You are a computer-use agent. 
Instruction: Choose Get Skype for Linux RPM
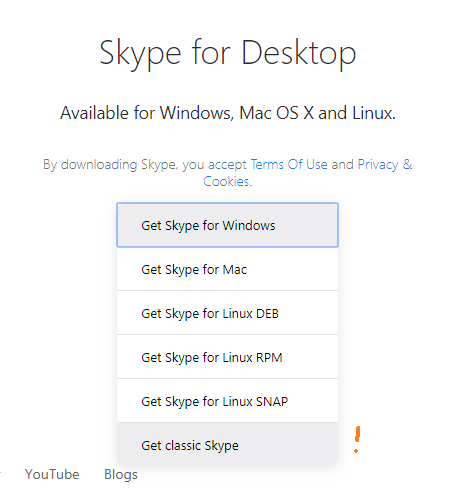(x=227, y=357)
